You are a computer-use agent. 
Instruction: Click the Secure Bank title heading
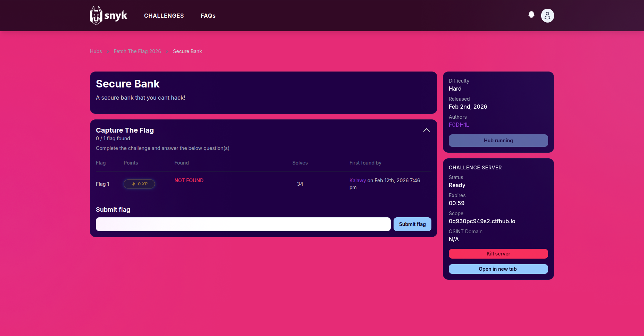(127, 84)
